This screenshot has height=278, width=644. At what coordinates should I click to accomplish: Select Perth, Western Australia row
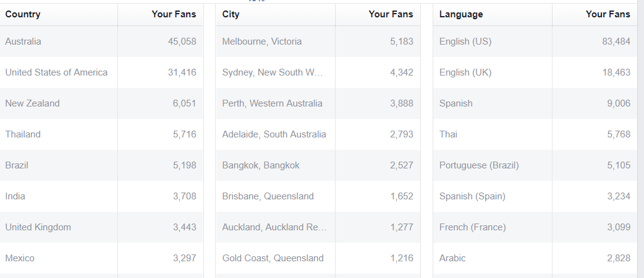pos(318,103)
